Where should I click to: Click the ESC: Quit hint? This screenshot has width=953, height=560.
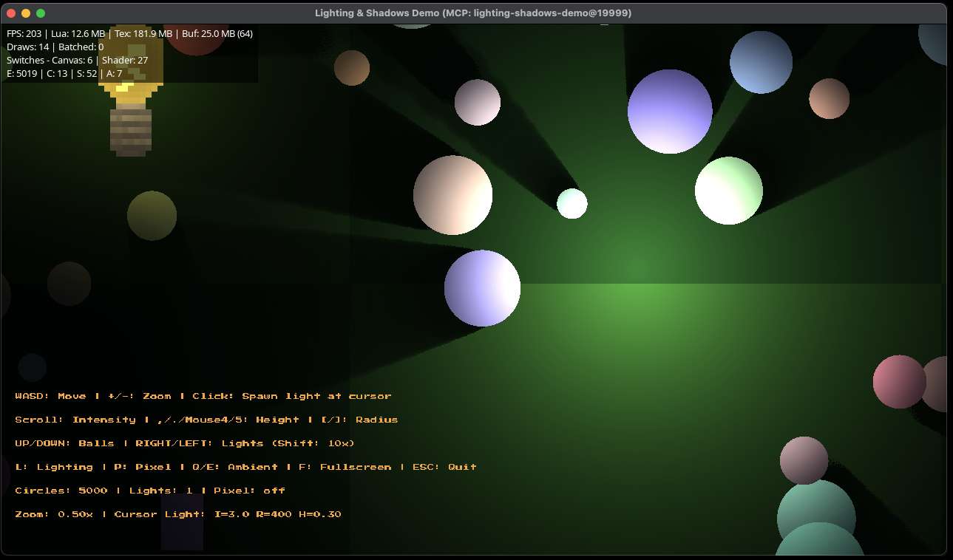pyautogui.click(x=441, y=467)
